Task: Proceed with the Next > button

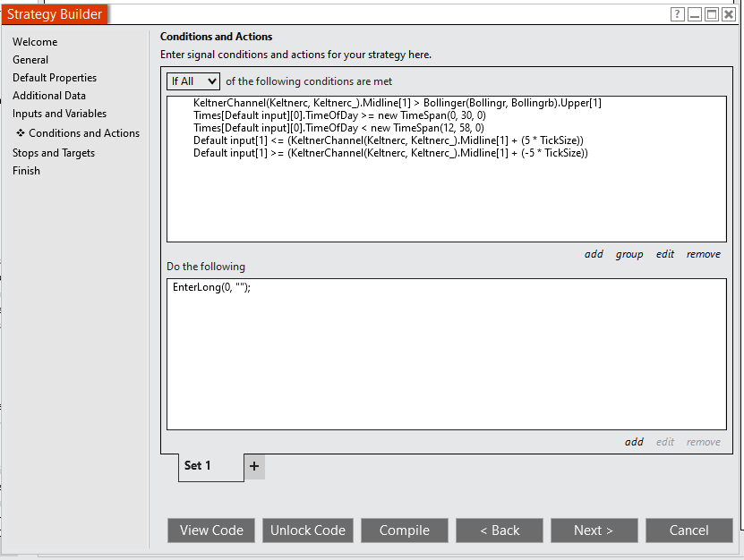Action: tap(594, 530)
